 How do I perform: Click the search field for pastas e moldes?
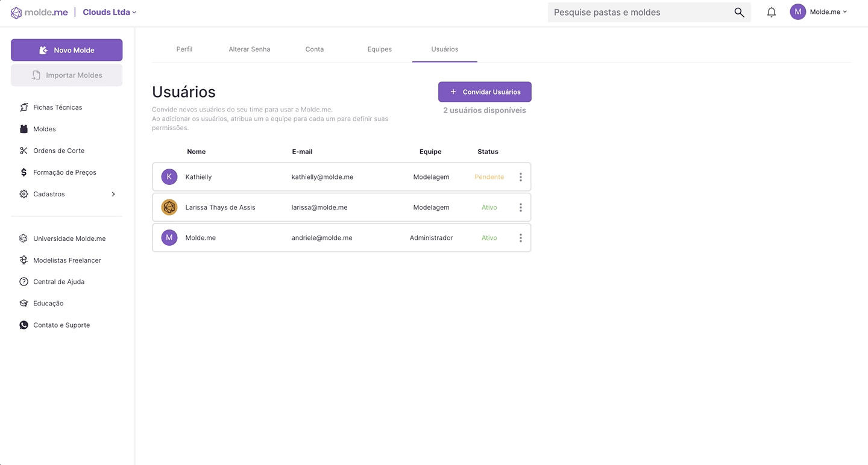[639, 12]
